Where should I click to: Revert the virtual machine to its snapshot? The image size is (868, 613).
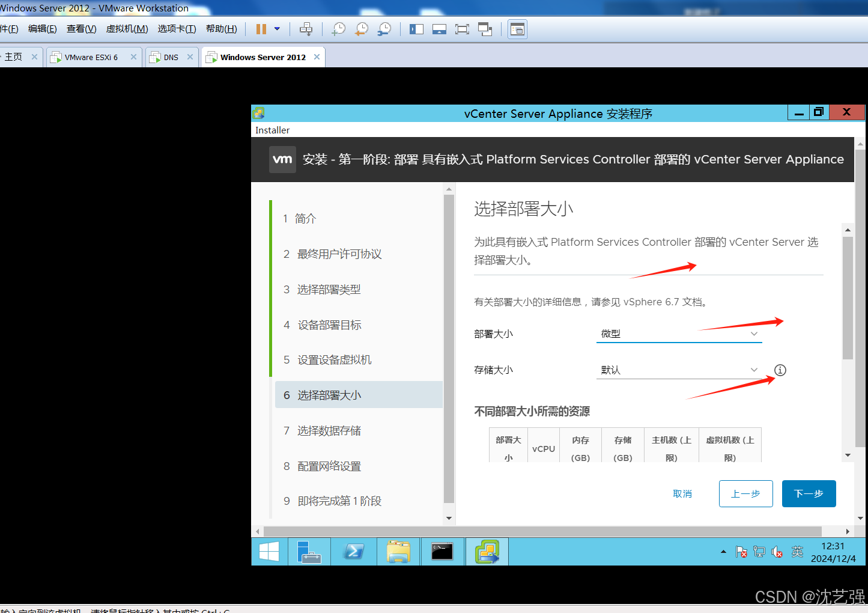(362, 29)
